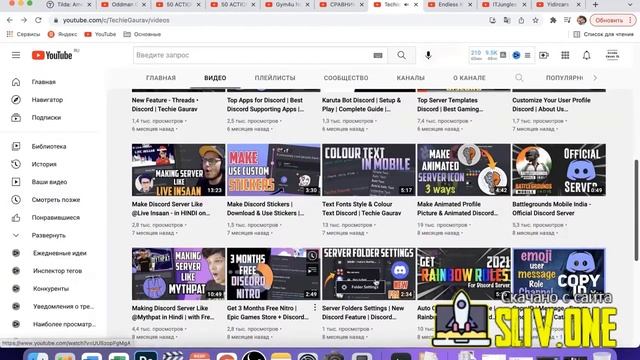Search within the channel magnifier icon
The image size is (640, 360).
[519, 78]
